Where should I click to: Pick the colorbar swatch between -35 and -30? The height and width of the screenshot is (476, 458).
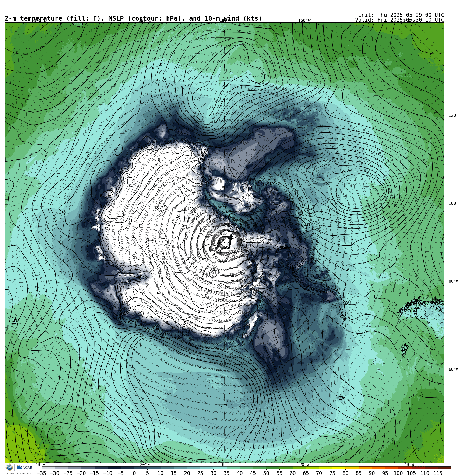(x=48, y=468)
